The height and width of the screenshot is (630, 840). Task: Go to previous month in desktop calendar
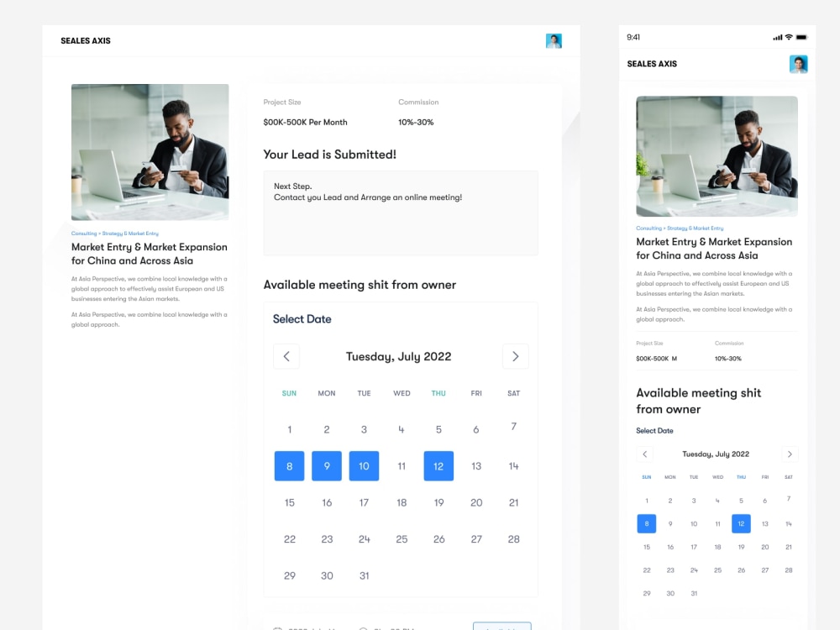tap(286, 356)
